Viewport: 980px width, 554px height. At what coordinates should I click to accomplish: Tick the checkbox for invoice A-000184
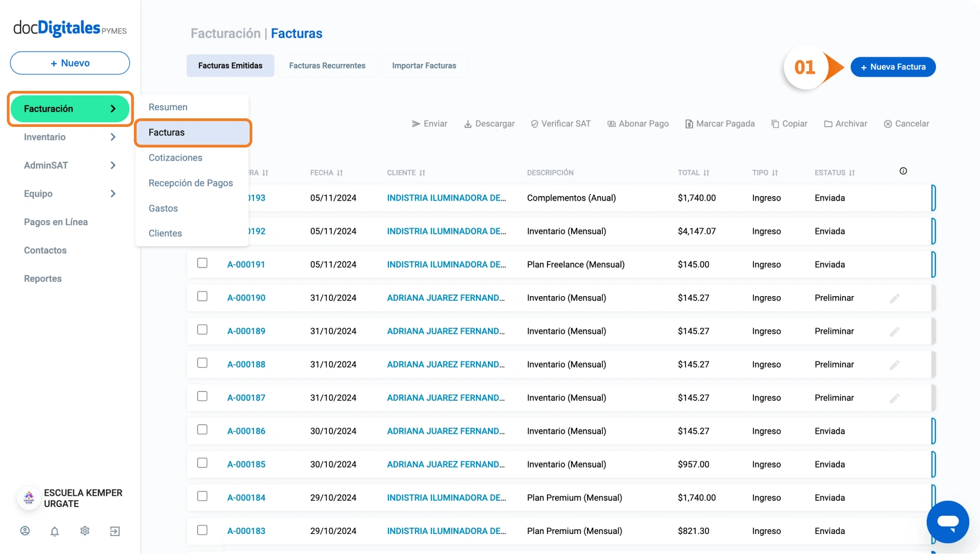pyautogui.click(x=203, y=496)
